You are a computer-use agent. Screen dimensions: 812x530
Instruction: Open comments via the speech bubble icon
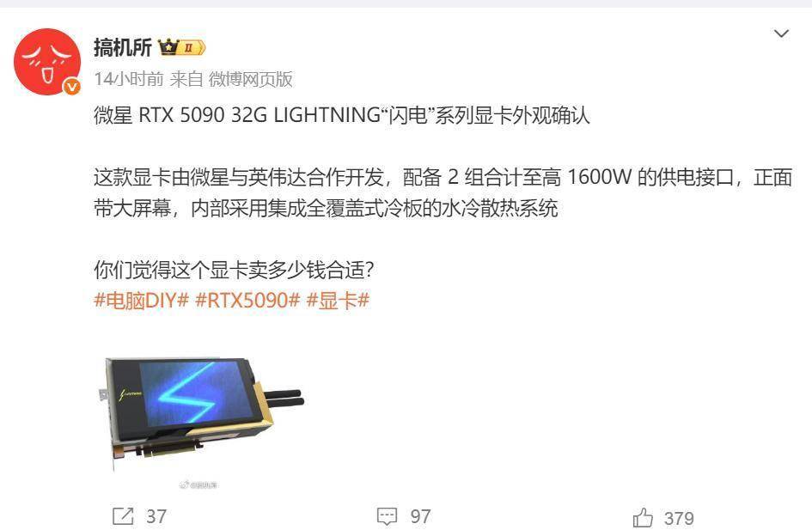(x=387, y=516)
